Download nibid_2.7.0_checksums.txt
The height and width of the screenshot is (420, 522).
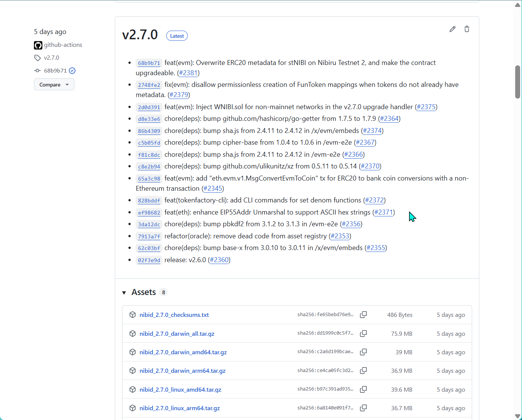[x=174, y=315]
